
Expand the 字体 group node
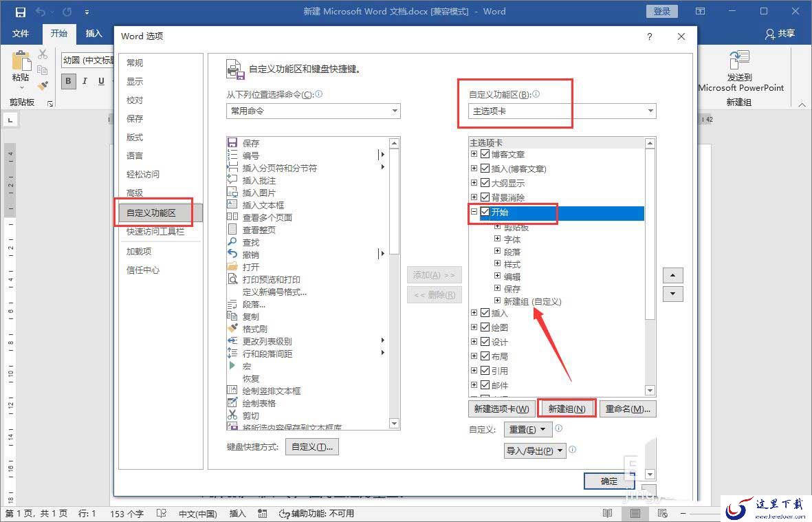click(x=497, y=239)
